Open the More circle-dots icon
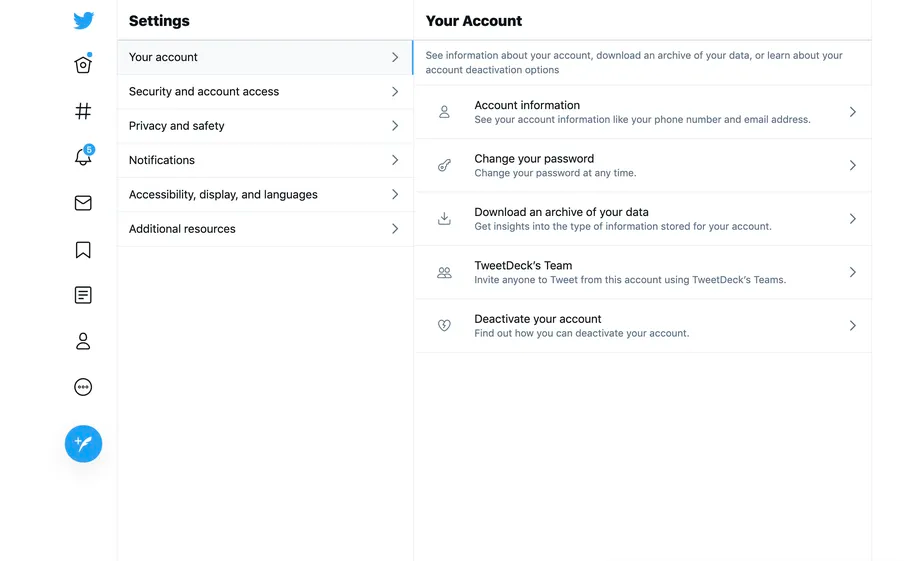The height and width of the screenshot is (561, 920). [x=83, y=387]
